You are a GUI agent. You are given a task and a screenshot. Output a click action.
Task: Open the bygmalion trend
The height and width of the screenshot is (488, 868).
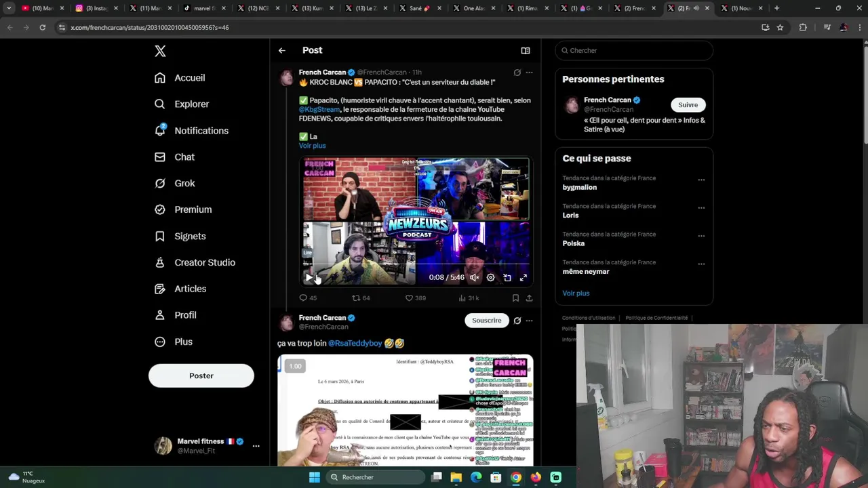(x=580, y=188)
